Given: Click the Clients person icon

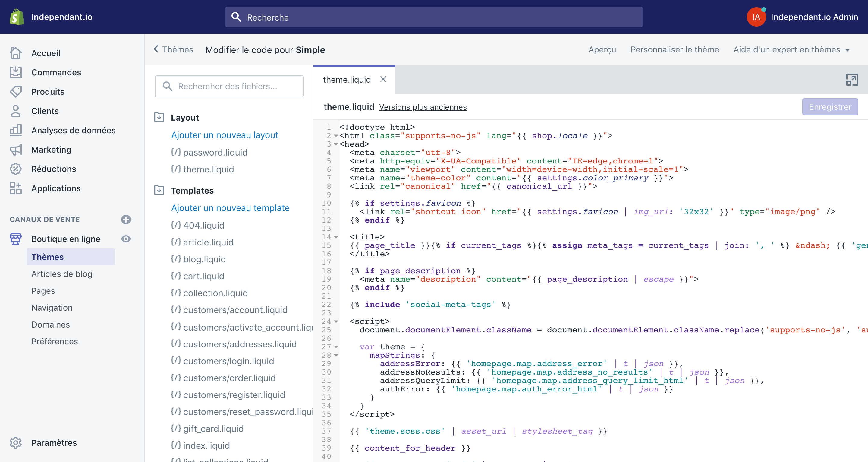Looking at the screenshot, I should coord(15,111).
